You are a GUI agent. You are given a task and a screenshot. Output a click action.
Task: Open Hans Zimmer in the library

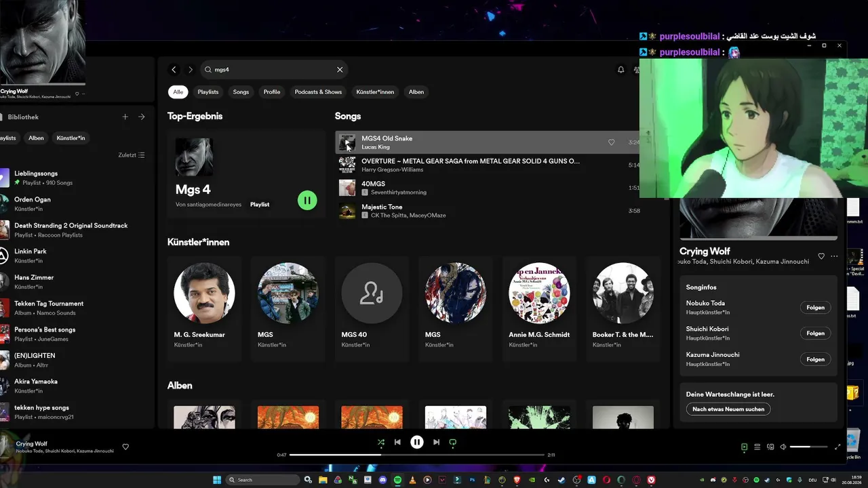click(73, 282)
